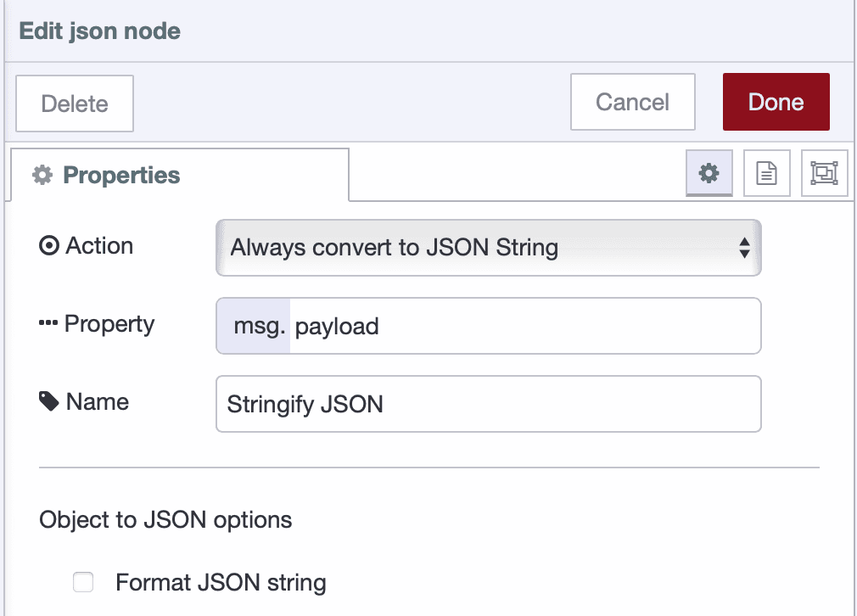The image size is (857, 616).
Task: Click the up-down arrows on the Action selector
Action: coord(746,247)
